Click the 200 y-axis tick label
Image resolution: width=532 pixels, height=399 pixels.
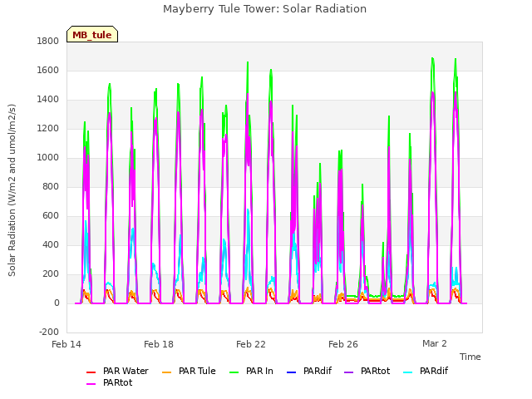click(51, 274)
